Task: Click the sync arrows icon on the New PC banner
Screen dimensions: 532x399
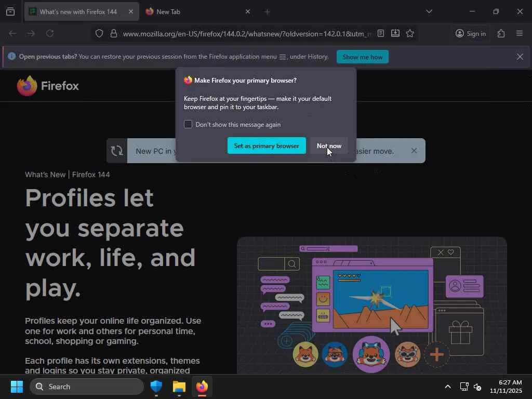Action: coord(117,151)
